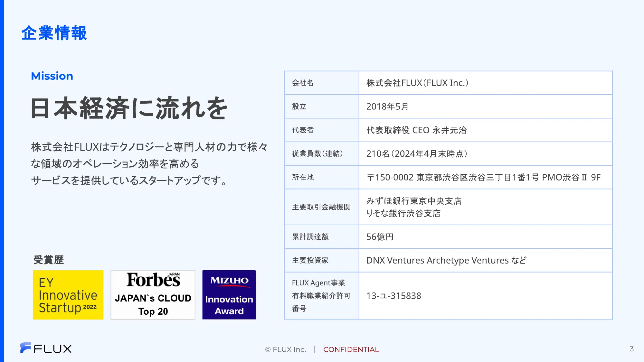This screenshot has height=362, width=644.
Task: Select the 主要取引金融機関 label cell
Action: tap(322, 207)
